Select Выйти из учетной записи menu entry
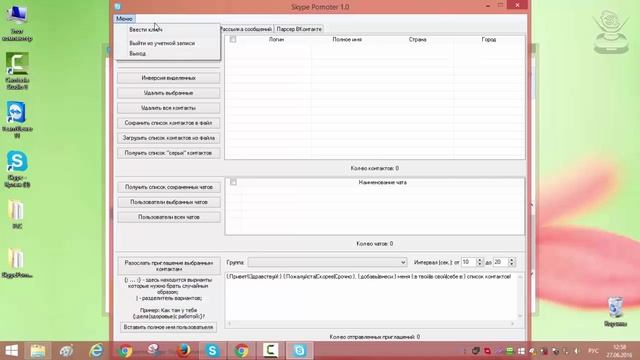This screenshot has width=640, height=360. point(162,43)
